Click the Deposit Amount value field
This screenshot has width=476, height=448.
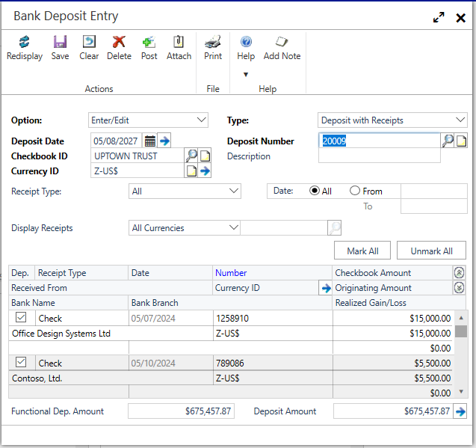(x=393, y=411)
